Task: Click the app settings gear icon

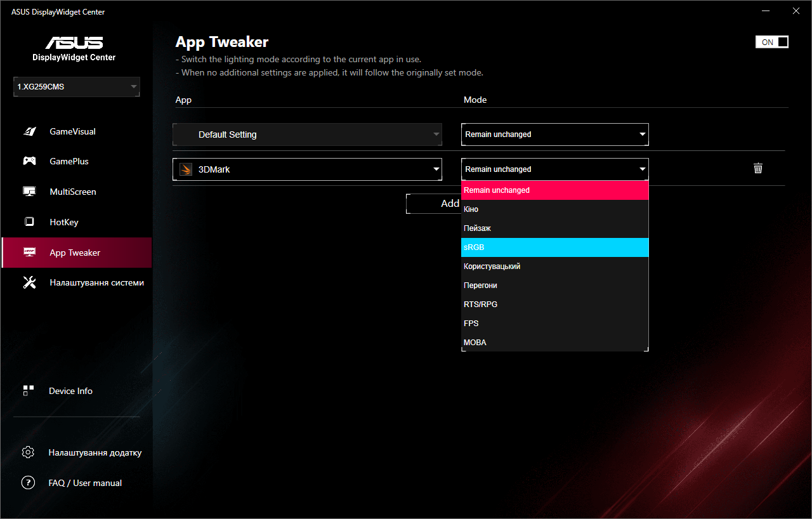Action: click(x=28, y=452)
